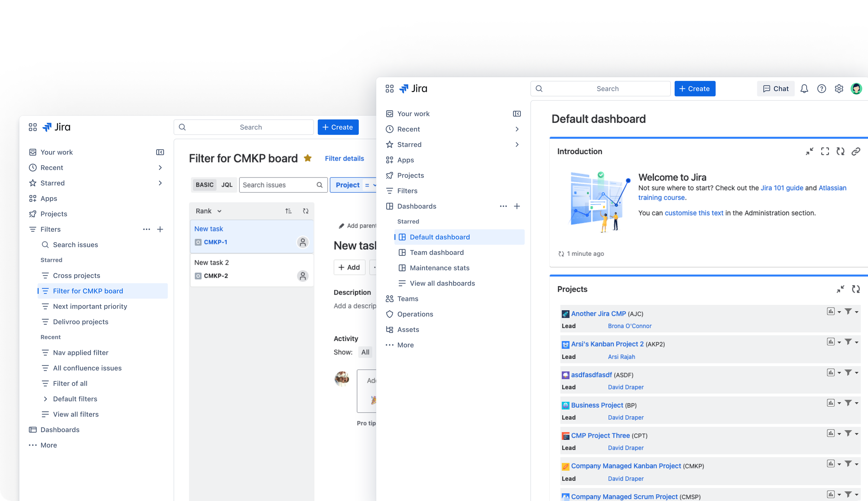Minimize the Introduction gadget

point(809,151)
